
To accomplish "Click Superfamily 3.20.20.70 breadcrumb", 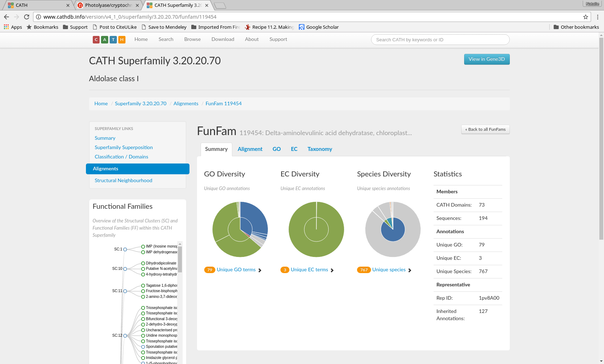I will [141, 103].
